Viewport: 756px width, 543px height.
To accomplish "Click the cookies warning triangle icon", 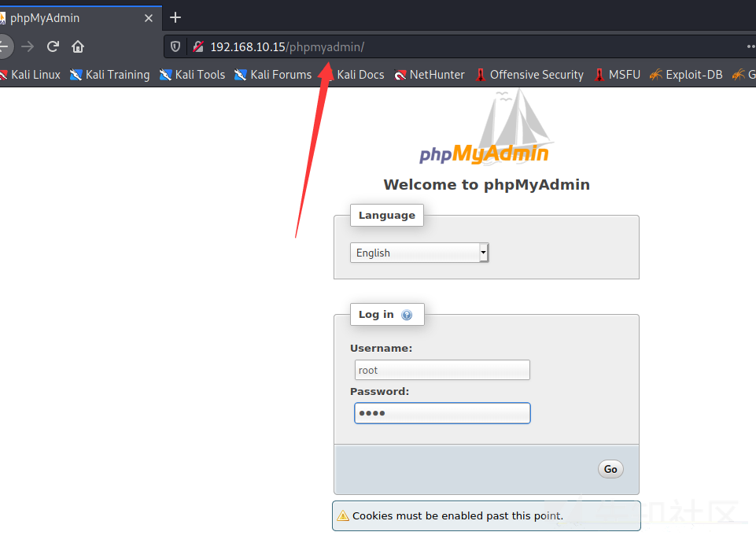I will click(343, 516).
